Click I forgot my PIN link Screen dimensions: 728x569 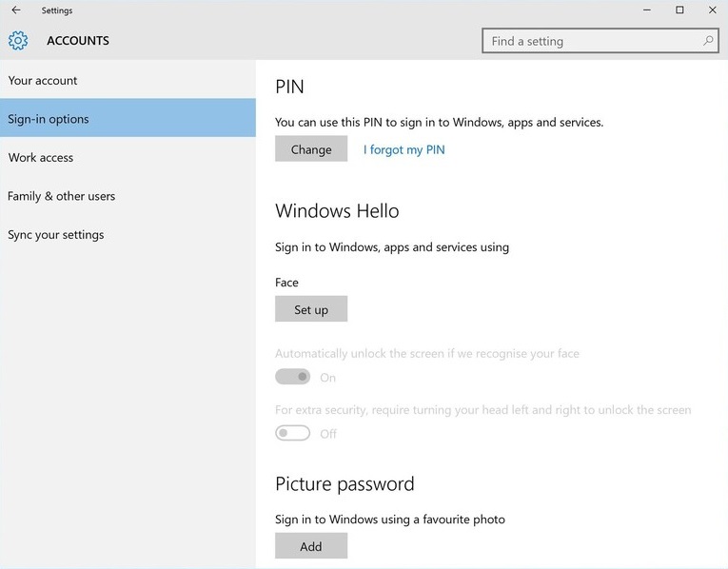(x=403, y=149)
